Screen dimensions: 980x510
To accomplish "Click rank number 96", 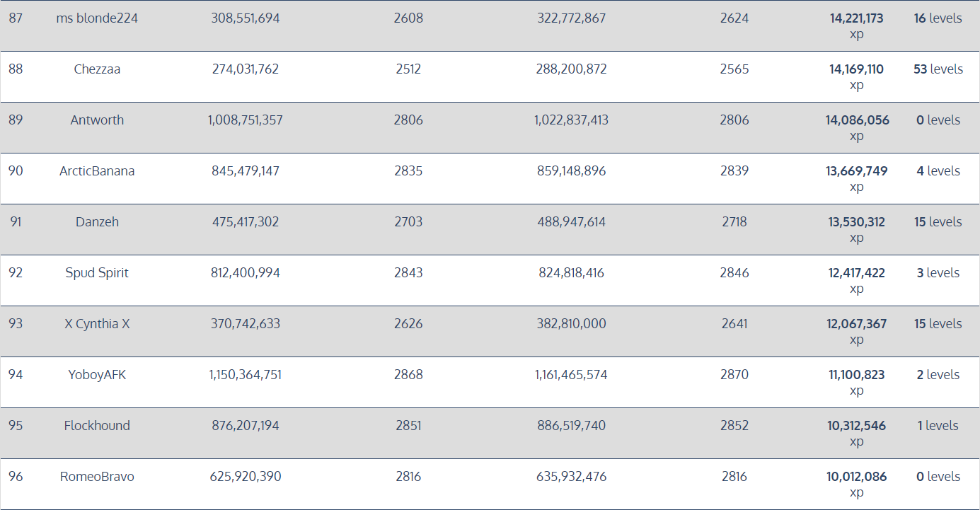I will [16, 477].
